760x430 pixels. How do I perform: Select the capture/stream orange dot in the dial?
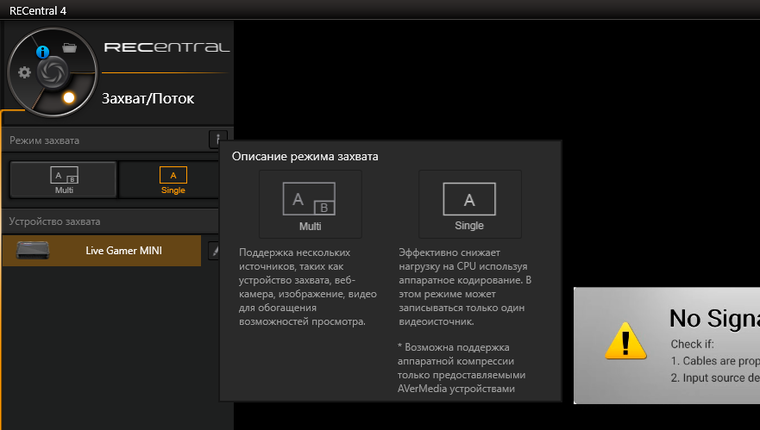[x=69, y=98]
